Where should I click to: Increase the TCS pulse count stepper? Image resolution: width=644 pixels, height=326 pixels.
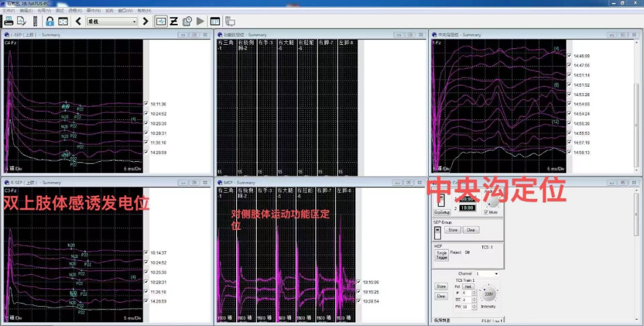(474, 291)
